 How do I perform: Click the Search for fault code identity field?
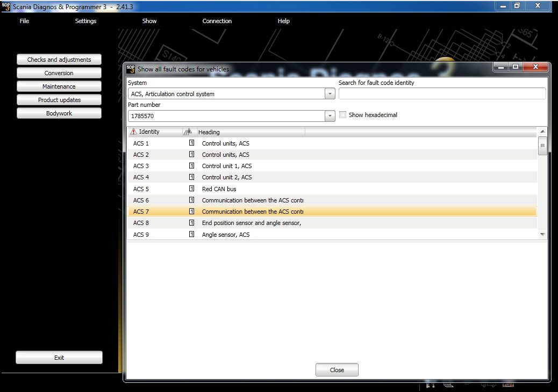pos(442,94)
